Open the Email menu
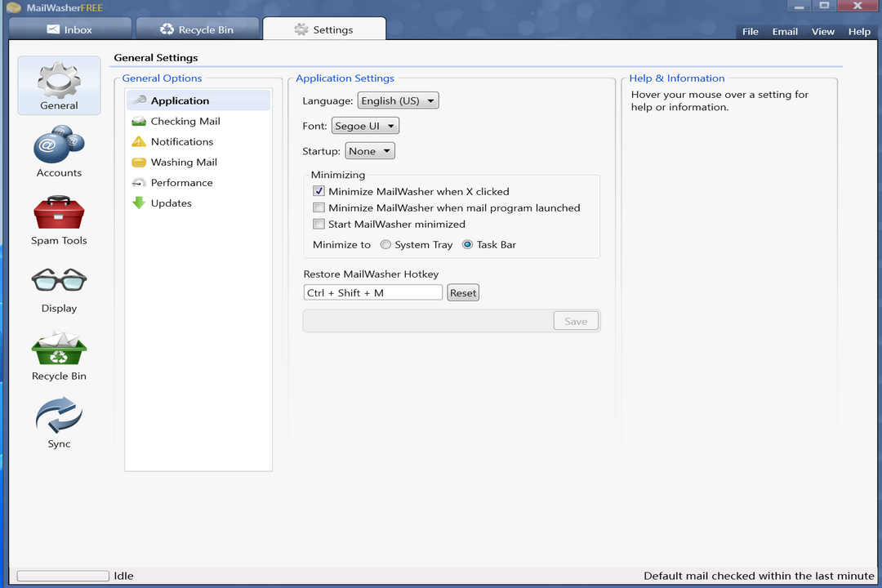This screenshot has height=588, width=882. click(785, 31)
